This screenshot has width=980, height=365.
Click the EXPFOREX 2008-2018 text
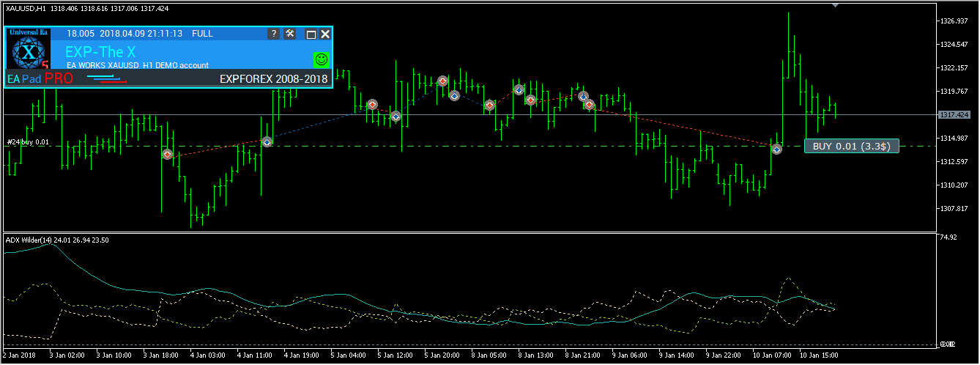[273, 79]
